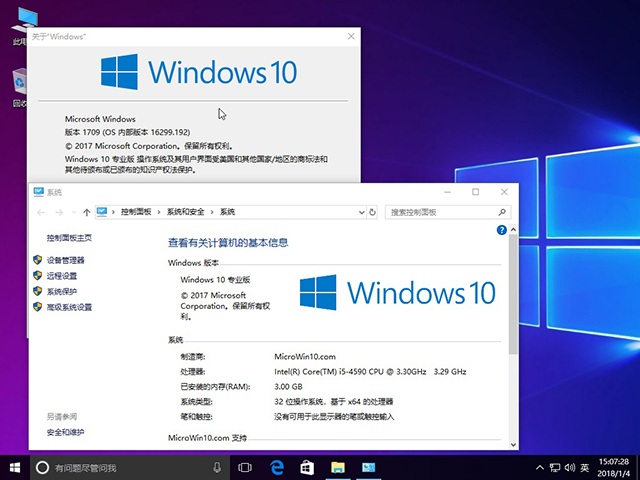Close the 关于 Windows dialog
The image size is (640, 480).
(x=351, y=36)
